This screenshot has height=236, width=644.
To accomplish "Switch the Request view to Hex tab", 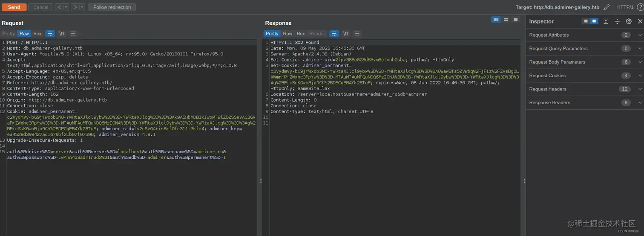I will click(x=37, y=34).
